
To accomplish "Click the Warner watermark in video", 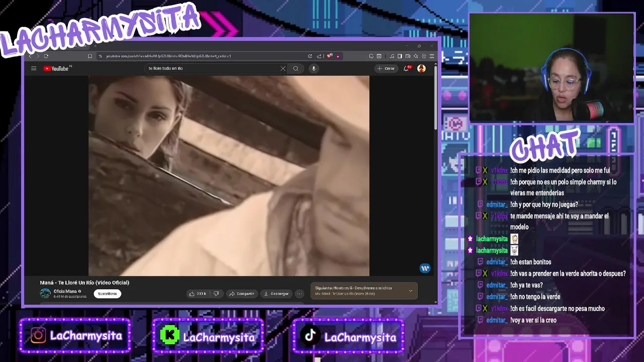I will point(425,268).
